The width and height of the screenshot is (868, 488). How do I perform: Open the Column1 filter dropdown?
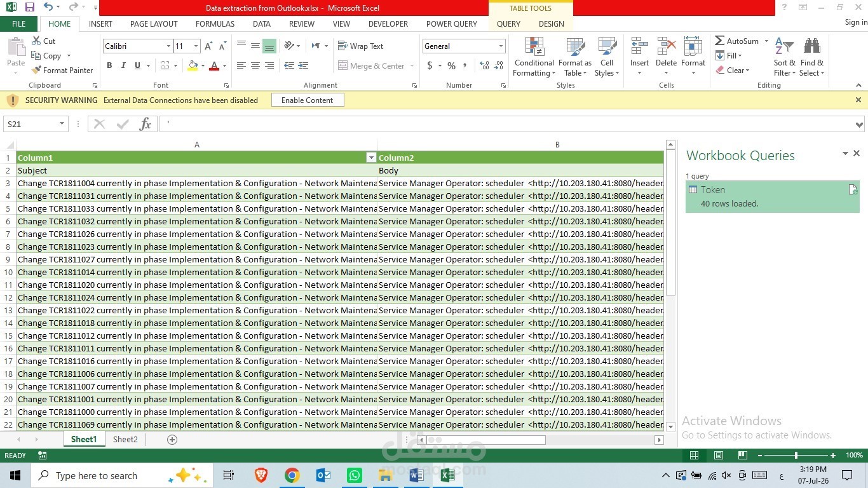pos(371,158)
